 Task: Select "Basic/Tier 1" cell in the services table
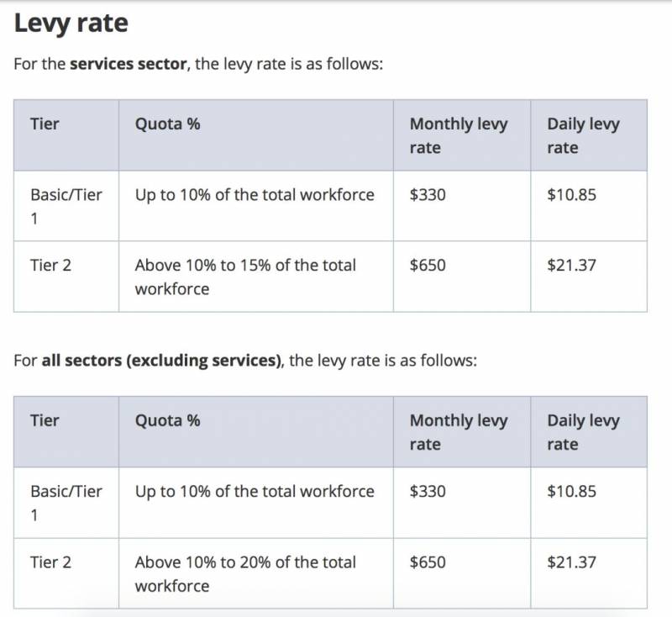[x=66, y=206]
